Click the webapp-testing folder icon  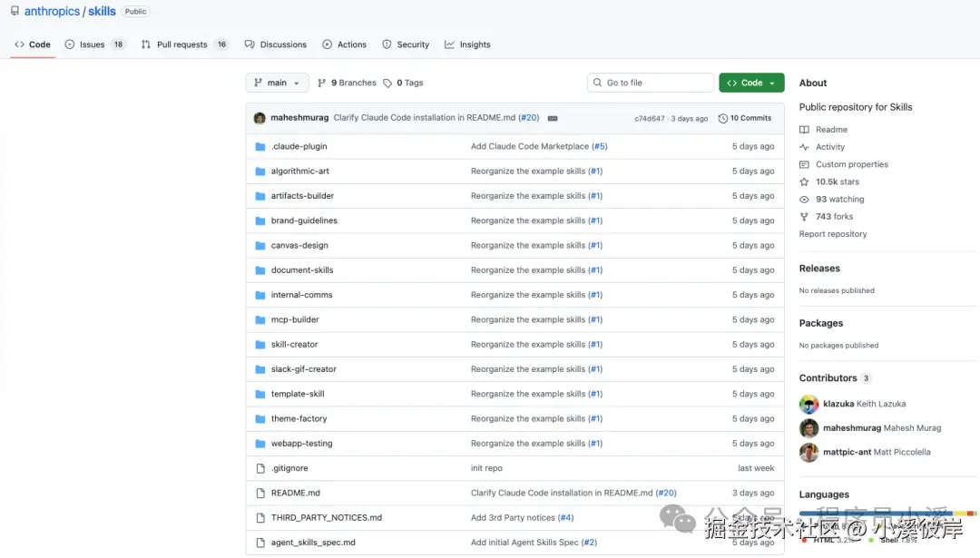260,444
